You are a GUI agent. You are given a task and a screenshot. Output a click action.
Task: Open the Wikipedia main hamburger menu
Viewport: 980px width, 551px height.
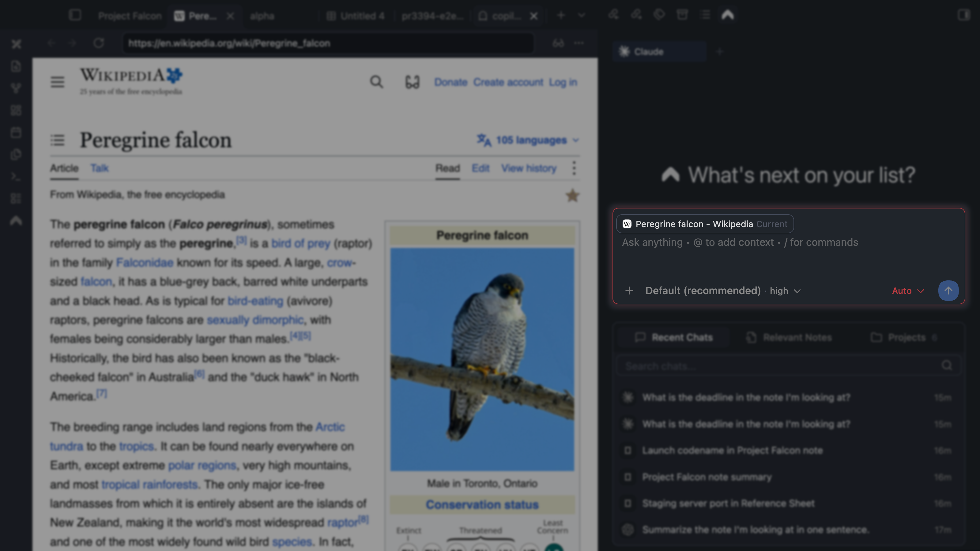[58, 82]
